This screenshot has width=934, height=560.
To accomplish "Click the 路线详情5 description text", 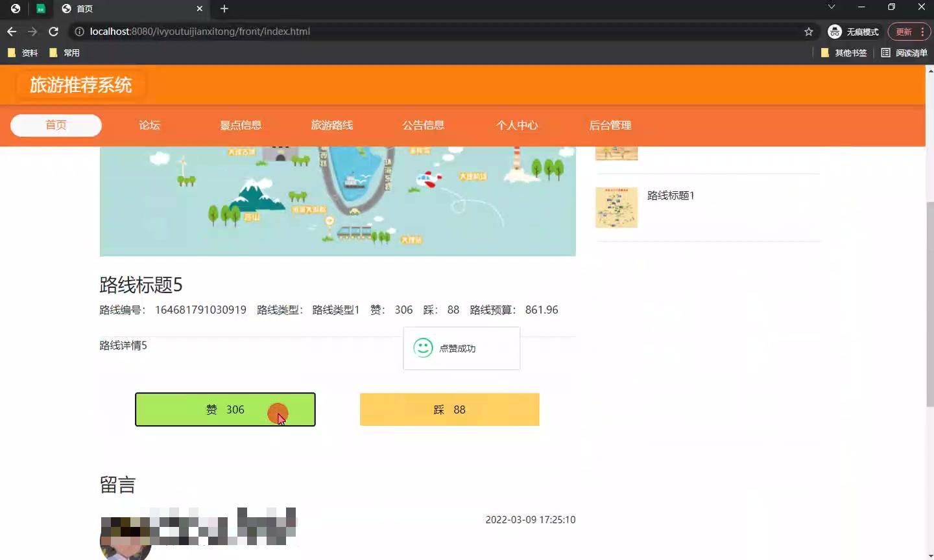I will 123,345.
